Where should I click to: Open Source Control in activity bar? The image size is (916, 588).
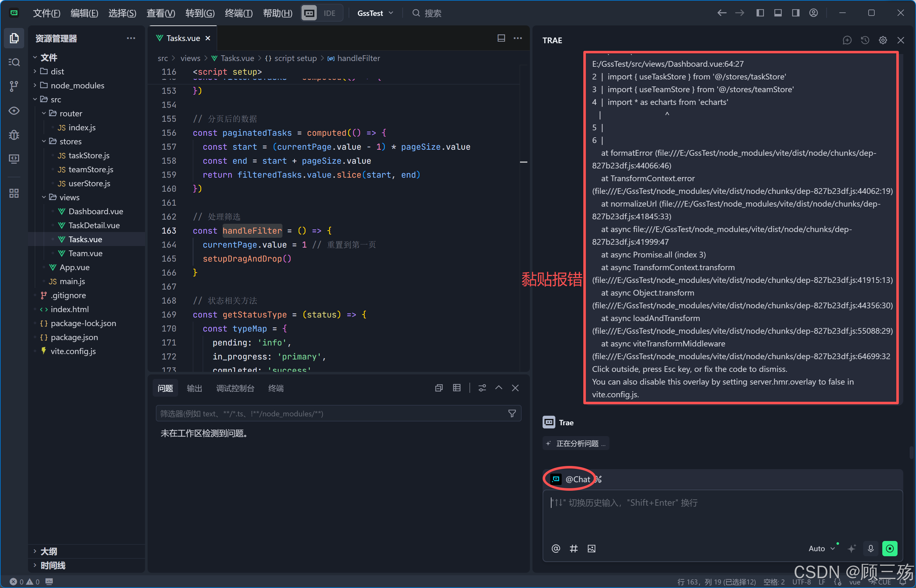click(14, 86)
